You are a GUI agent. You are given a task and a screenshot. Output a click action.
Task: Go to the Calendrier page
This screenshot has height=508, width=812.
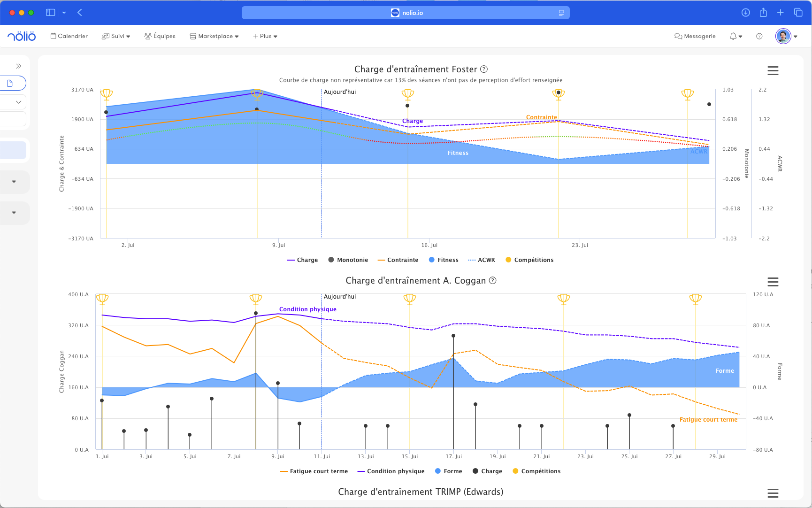coord(69,36)
